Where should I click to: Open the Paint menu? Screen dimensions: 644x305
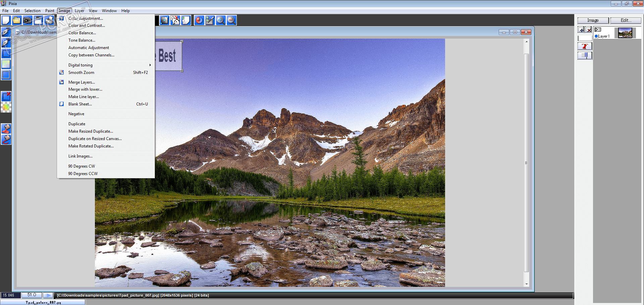click(50, 11)
